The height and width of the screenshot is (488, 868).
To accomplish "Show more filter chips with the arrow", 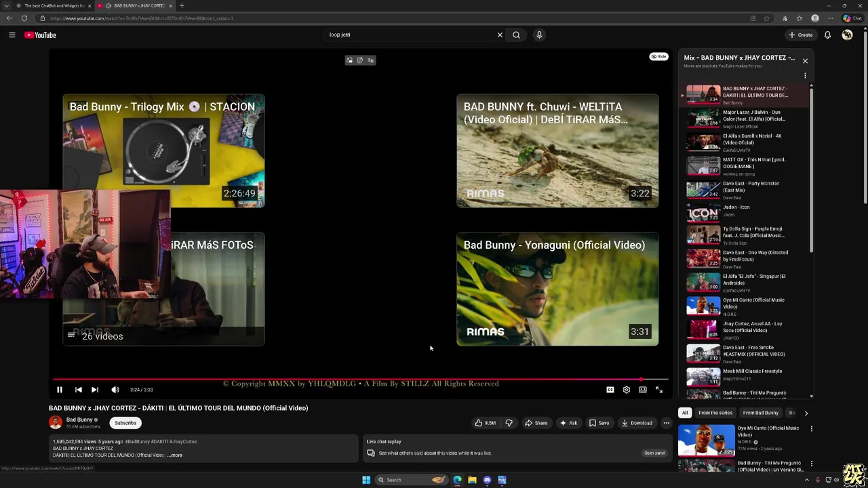I will pos(806,413).
